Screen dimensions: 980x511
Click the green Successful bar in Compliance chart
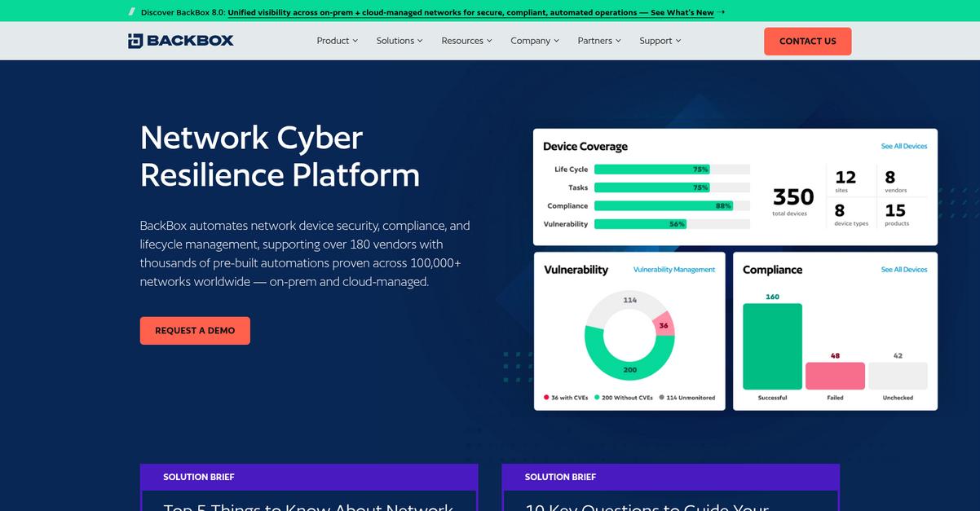tap(772, 346)
